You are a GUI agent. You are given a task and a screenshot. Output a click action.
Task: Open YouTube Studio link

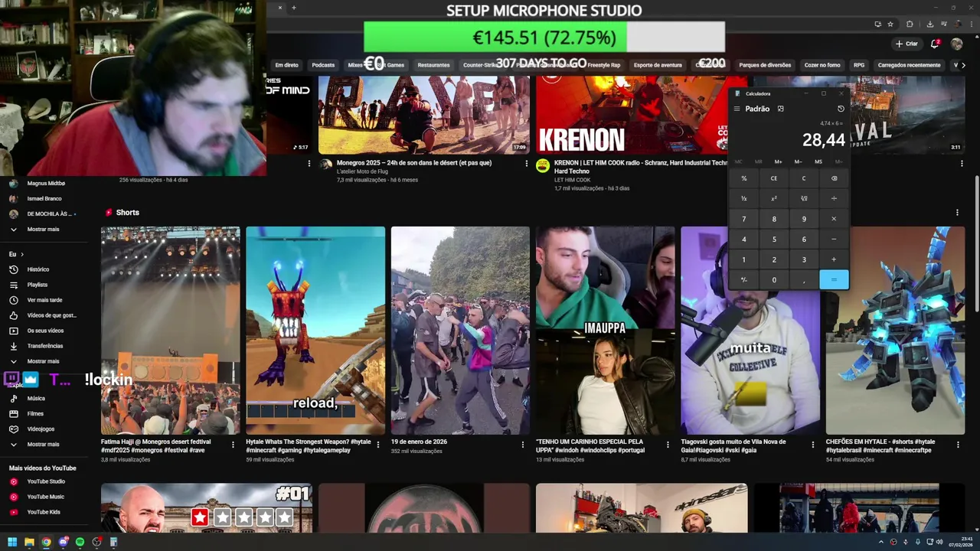[x=44, y=481]
